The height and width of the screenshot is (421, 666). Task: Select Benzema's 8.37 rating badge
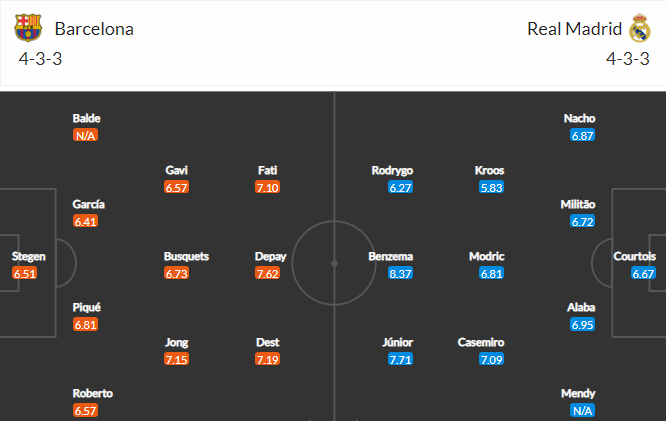[400, 273]
